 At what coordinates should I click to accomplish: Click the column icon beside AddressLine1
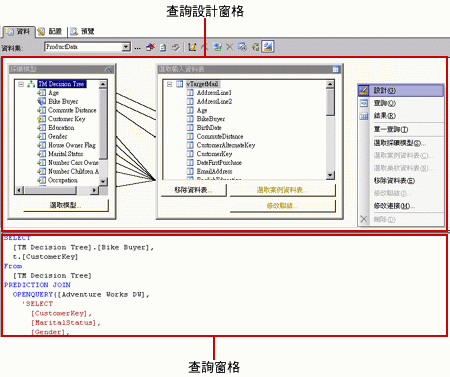(x=190, y=93)
